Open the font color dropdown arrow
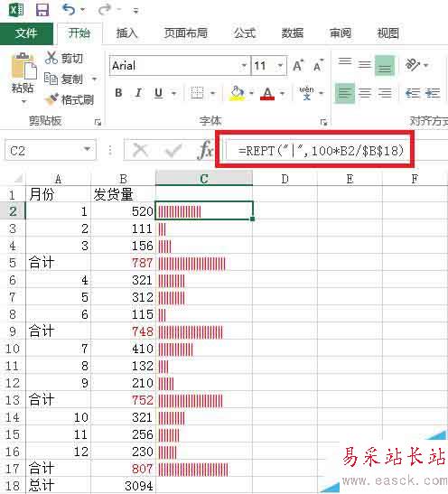Image resolution: width=448 pixels, height=494 pixels. 283,93
